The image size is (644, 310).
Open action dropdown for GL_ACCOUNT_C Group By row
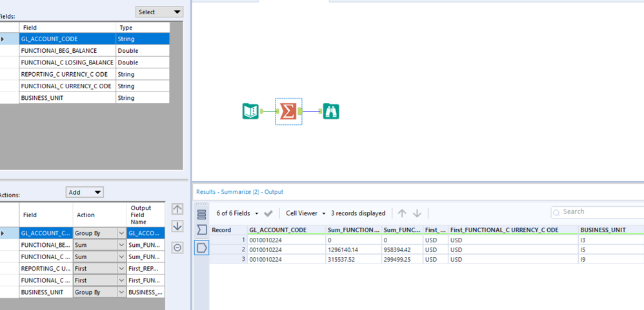(x=121, y=233)
